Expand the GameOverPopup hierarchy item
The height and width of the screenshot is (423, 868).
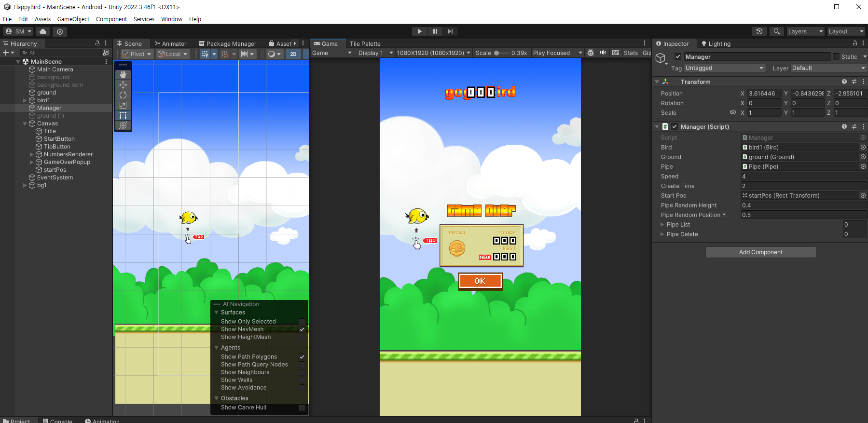(32, 162)
